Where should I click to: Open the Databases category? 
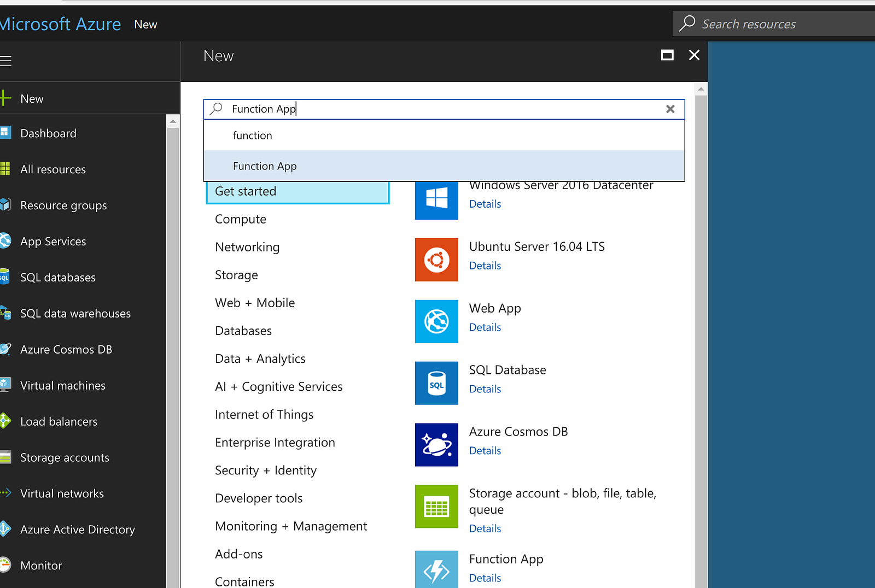pos(243,331)
